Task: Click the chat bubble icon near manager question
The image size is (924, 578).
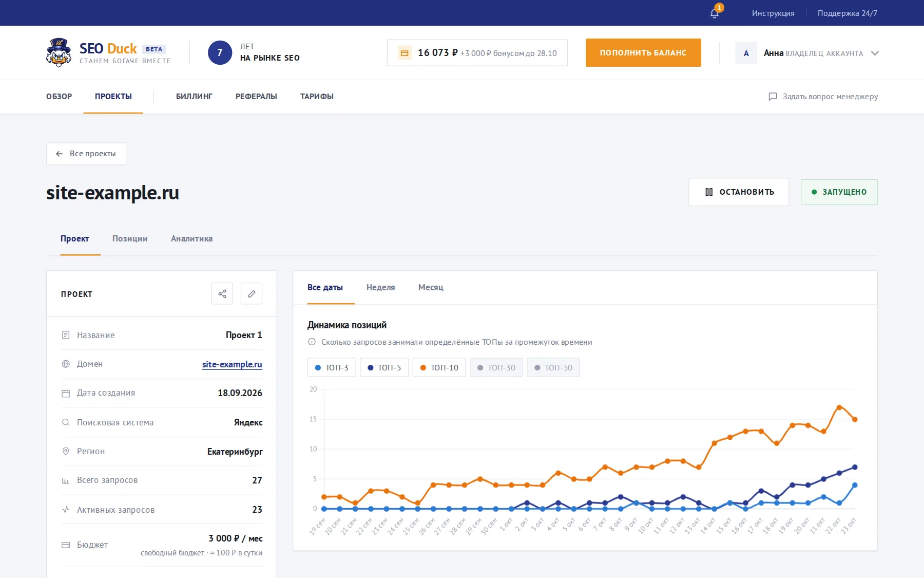Action: [x=773, y=97]
